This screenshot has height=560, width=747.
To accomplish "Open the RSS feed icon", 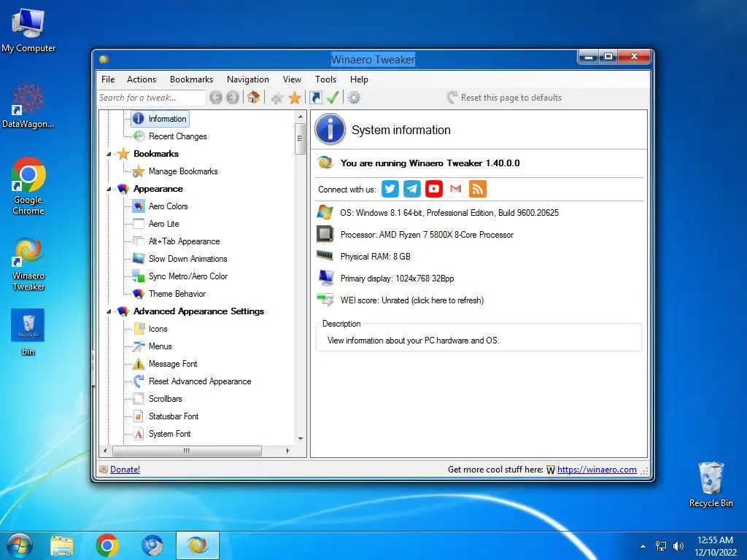I will (x=478, y=189).
